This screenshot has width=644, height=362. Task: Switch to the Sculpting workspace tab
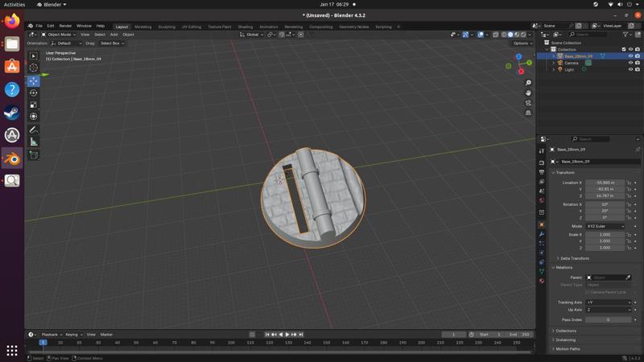click(167, 27)
